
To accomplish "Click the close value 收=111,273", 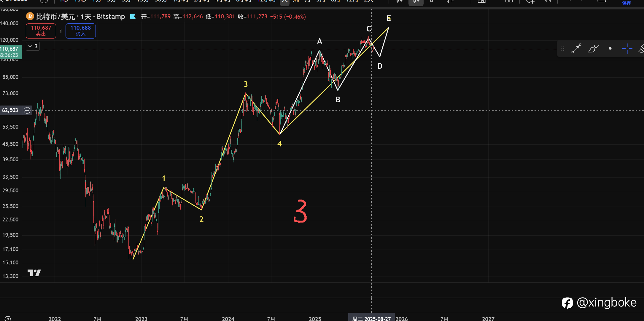I will pos(252,17).
